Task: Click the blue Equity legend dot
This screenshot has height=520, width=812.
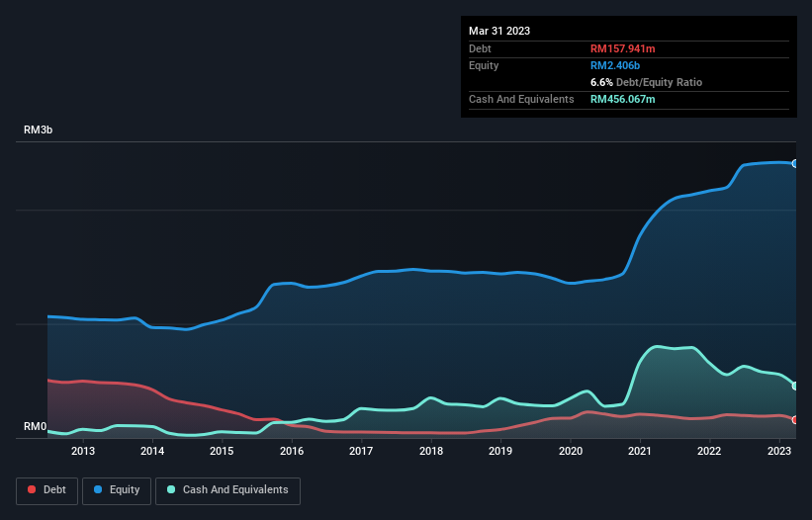Action: [x=98, y=489]
